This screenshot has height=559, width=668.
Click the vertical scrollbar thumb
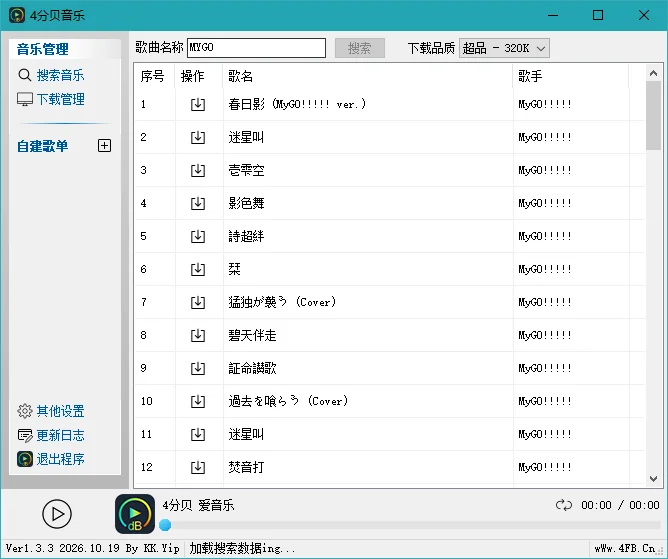654,116
